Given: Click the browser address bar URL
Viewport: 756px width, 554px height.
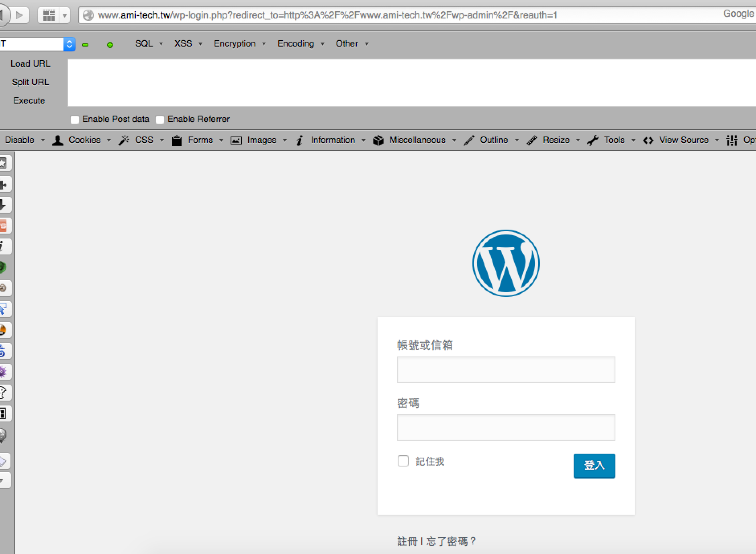Looking at the screenshot, I should click(327, 16).
